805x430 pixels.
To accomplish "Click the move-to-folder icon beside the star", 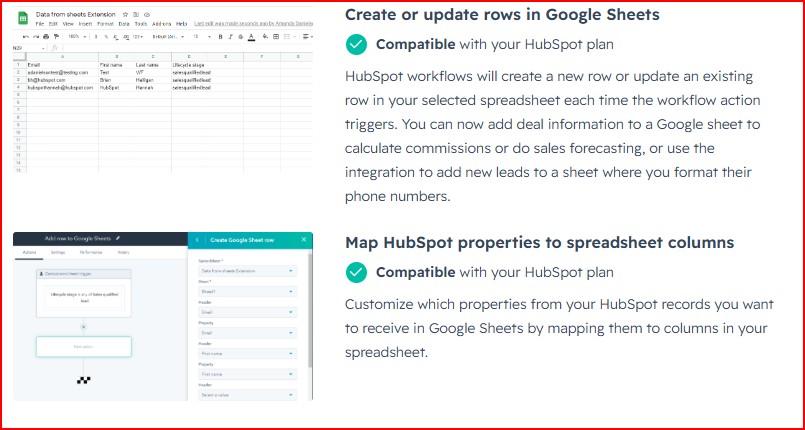I will click(x=136, y=14).
